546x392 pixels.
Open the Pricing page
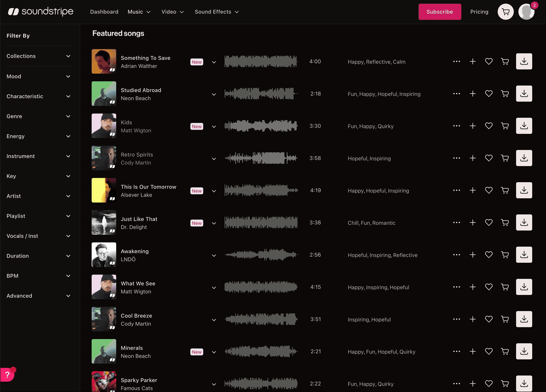[x=479, y=12]
